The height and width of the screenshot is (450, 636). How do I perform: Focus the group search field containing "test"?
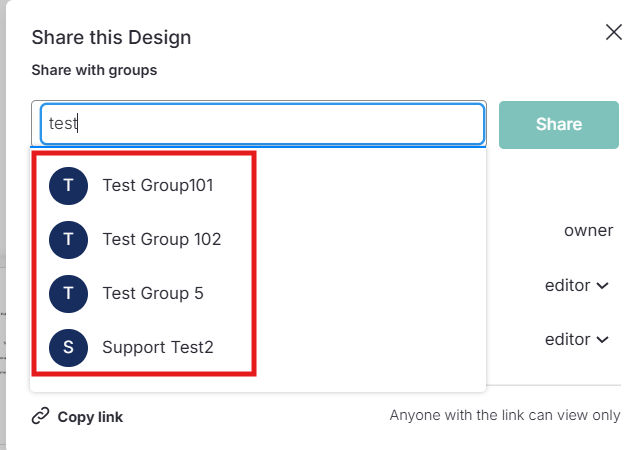258,124
